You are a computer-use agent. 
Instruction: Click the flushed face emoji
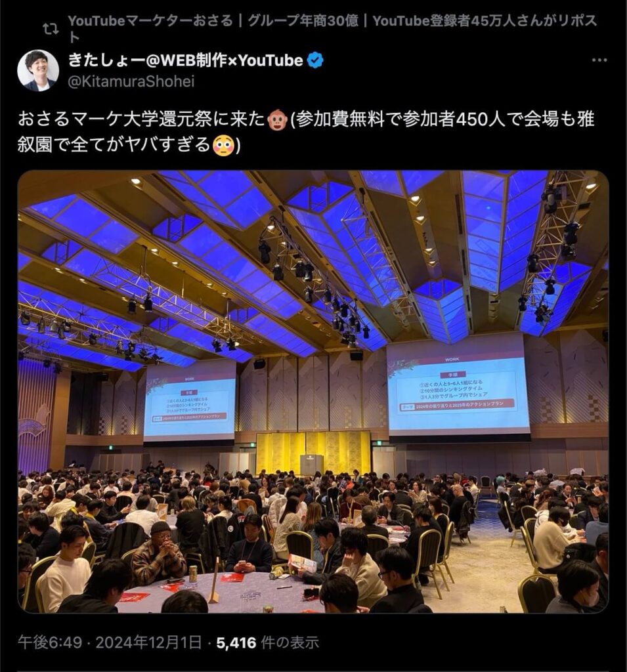(223, 145)
